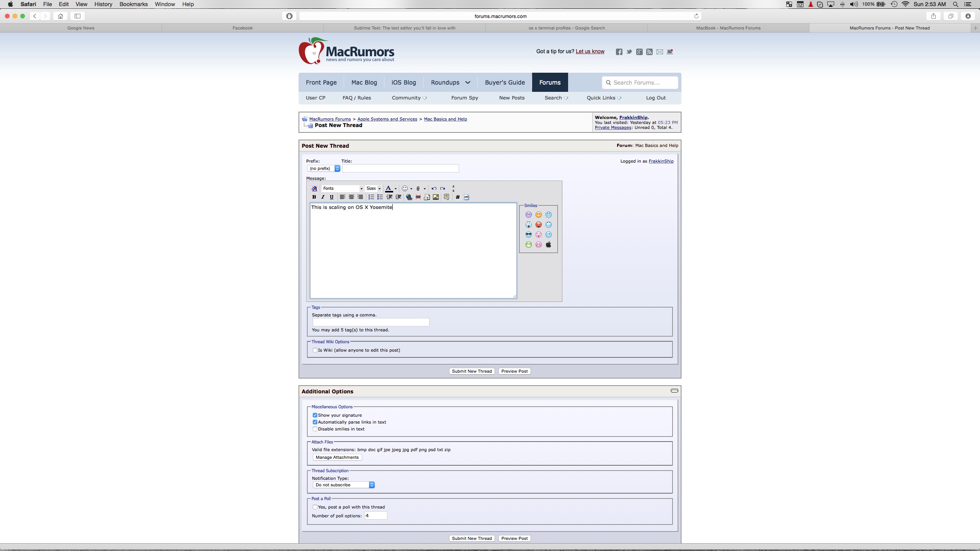The image size is (980, 551).
Task: Click the Let us know link
Action: click(x=590, y=51)
